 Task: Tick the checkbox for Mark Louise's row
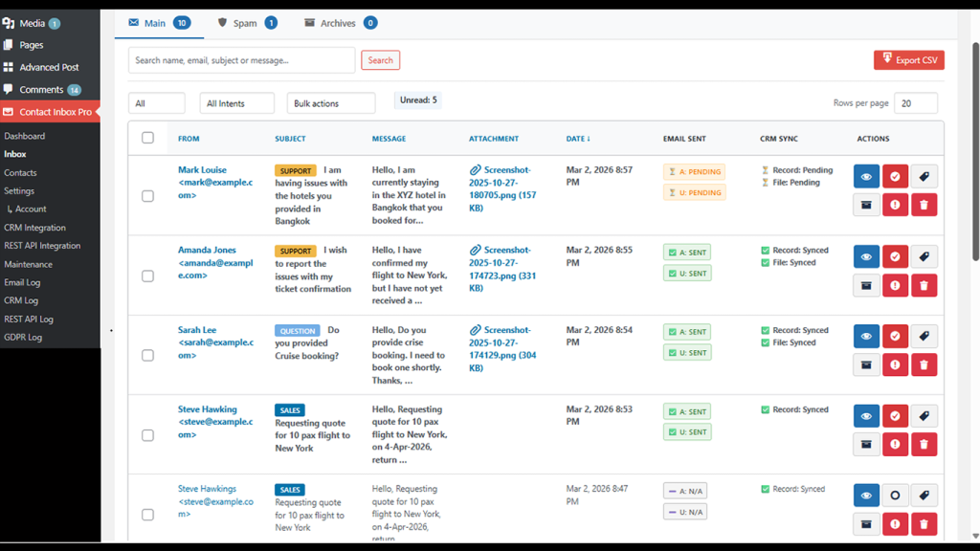click(x=147, y=196)
